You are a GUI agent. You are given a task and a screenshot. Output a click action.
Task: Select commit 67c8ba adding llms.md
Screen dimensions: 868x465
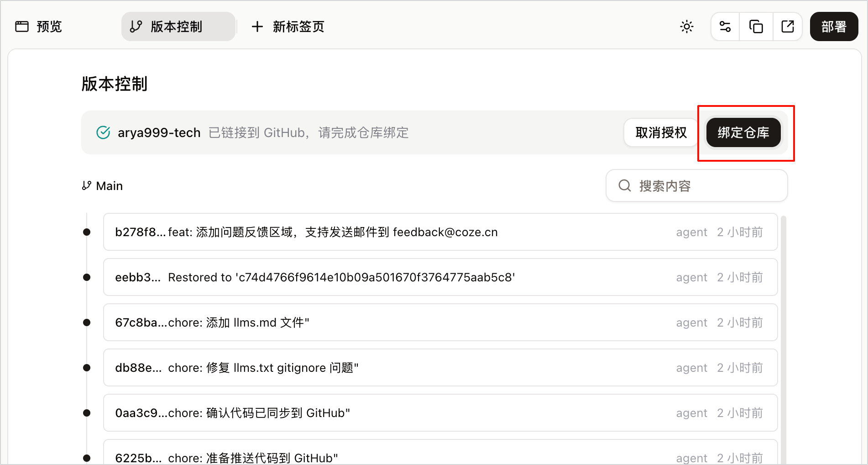pyautogui.click(x=440, y=322)
